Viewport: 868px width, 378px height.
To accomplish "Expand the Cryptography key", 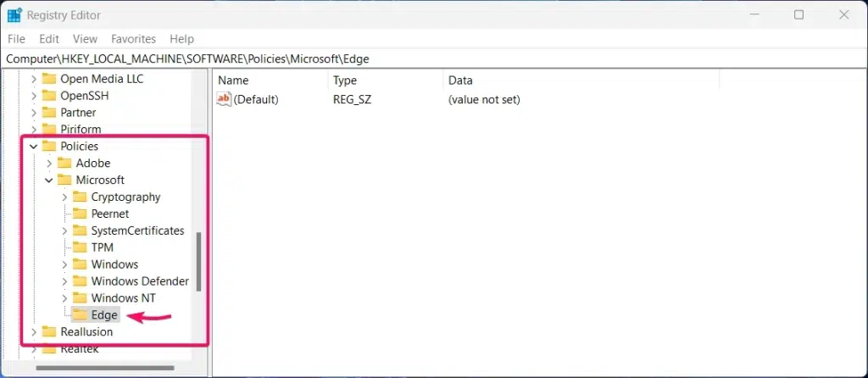I will tap(64, 197).
